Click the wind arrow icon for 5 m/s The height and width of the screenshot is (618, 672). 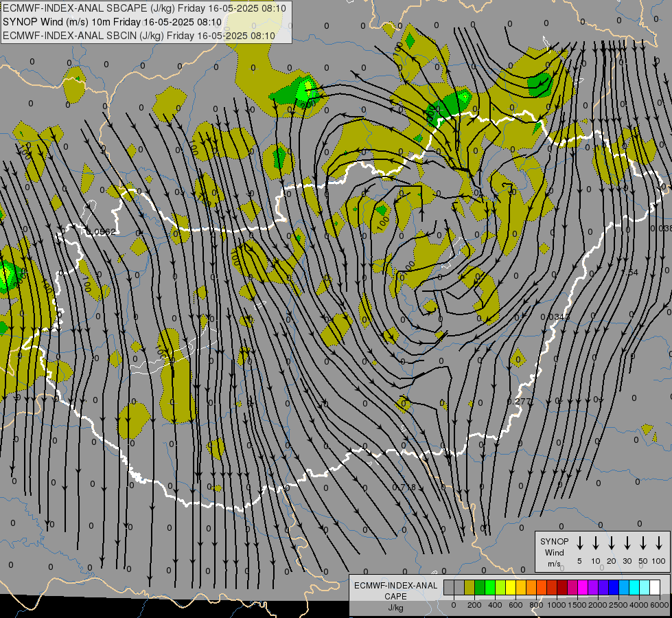point(579,543)
